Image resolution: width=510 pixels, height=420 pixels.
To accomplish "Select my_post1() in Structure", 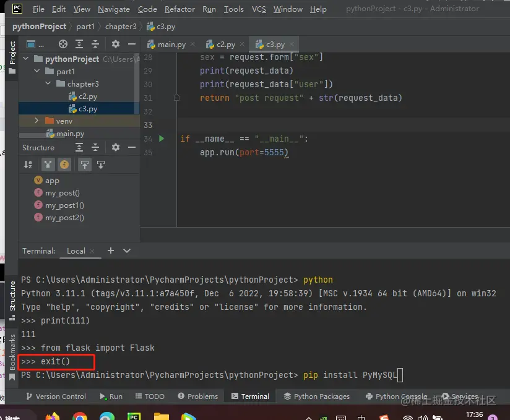I will 59,205.
